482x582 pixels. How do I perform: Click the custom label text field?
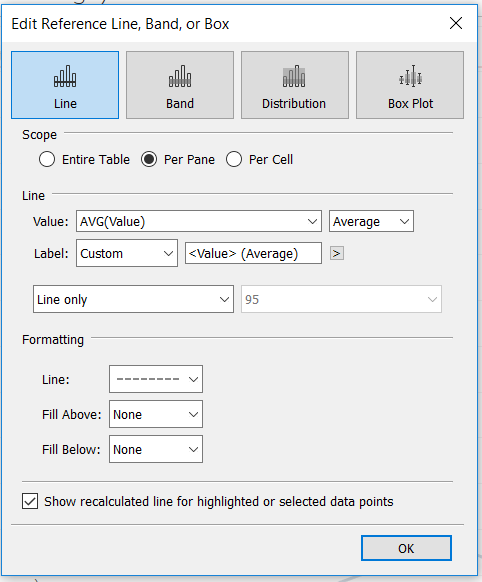click(x=253, y=253)
